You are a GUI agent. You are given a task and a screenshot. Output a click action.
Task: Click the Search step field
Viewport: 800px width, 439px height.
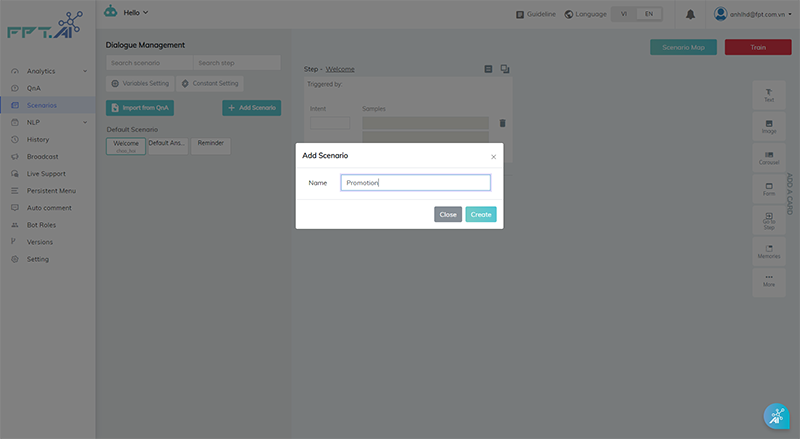coord(237,63)
